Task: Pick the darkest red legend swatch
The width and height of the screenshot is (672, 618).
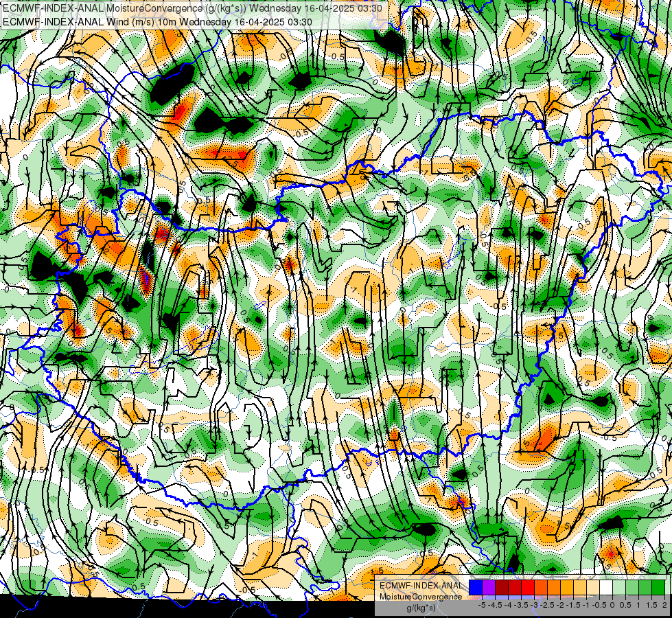Action: 502,588
